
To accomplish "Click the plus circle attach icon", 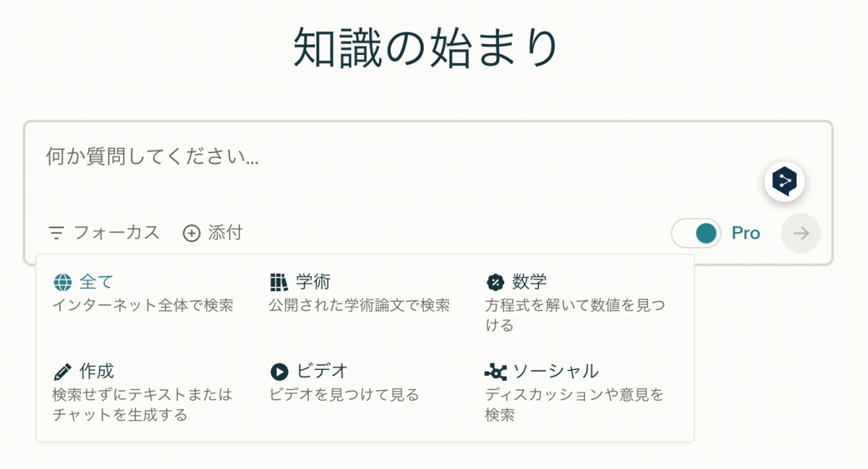I will pos(191,233).
